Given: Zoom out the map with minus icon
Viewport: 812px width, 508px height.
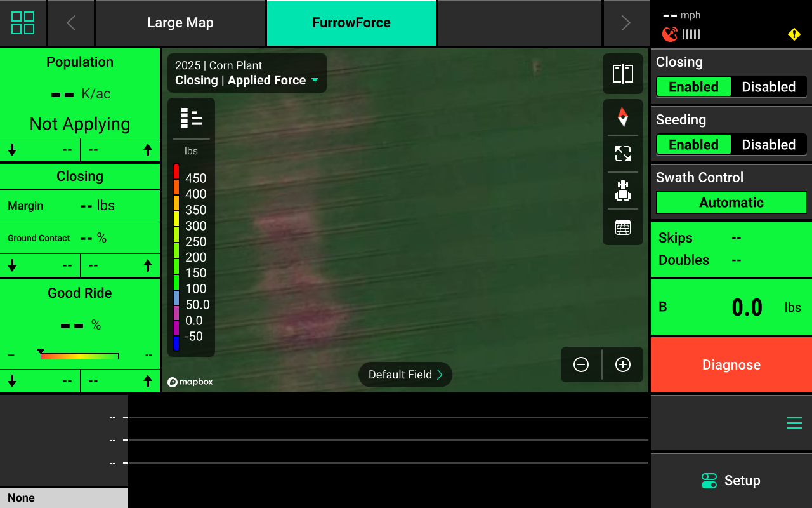Looking at the screenshot, I should pyautogui.click(x=581, y=364).
